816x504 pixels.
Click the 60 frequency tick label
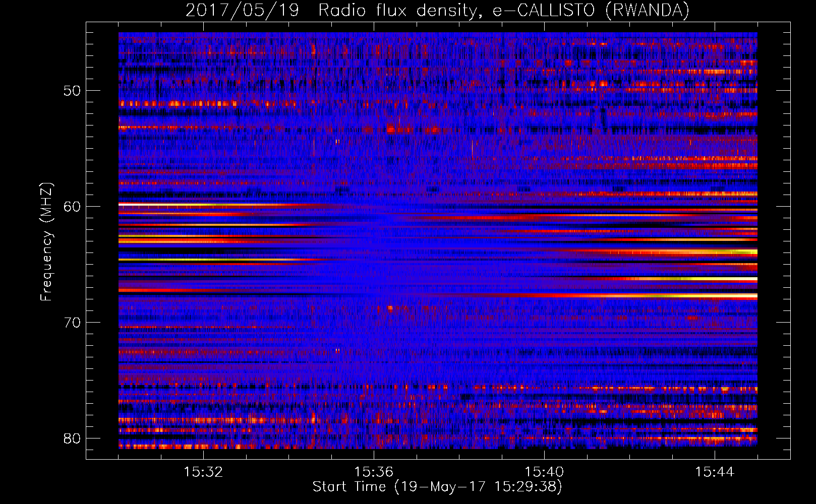pyautogui.click(x=73, y=207)
